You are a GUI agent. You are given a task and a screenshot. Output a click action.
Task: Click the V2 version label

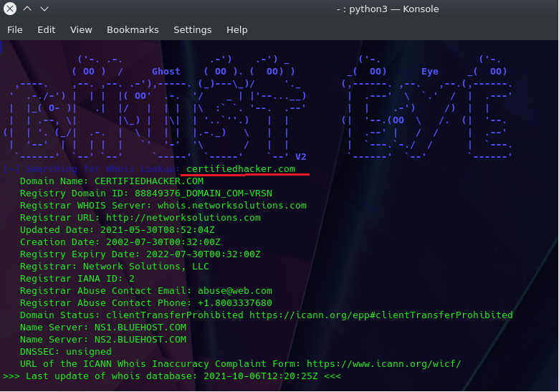pyautogui.click(x=301, y=157)
